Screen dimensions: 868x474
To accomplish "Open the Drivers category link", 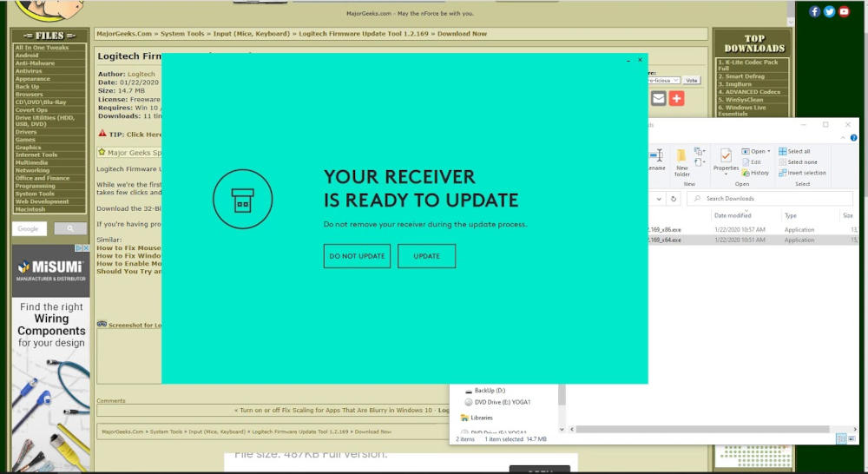I will (x=26, y=132).
